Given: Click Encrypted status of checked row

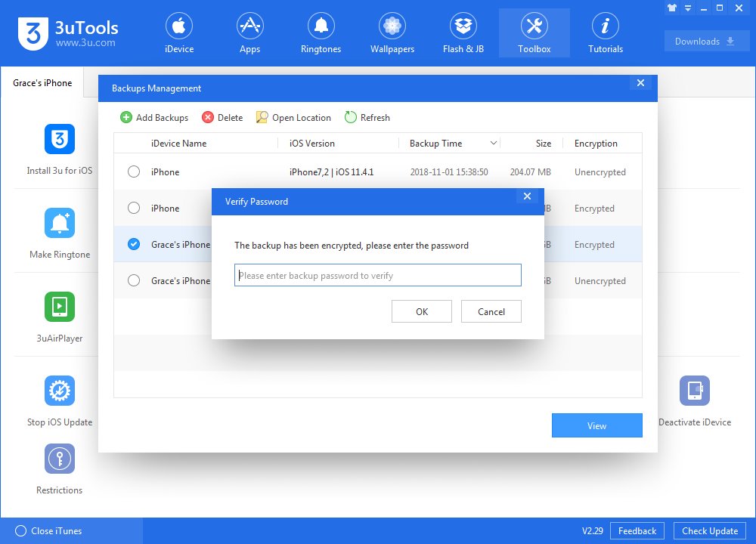Looking at the screenshot, I should 594,245.
